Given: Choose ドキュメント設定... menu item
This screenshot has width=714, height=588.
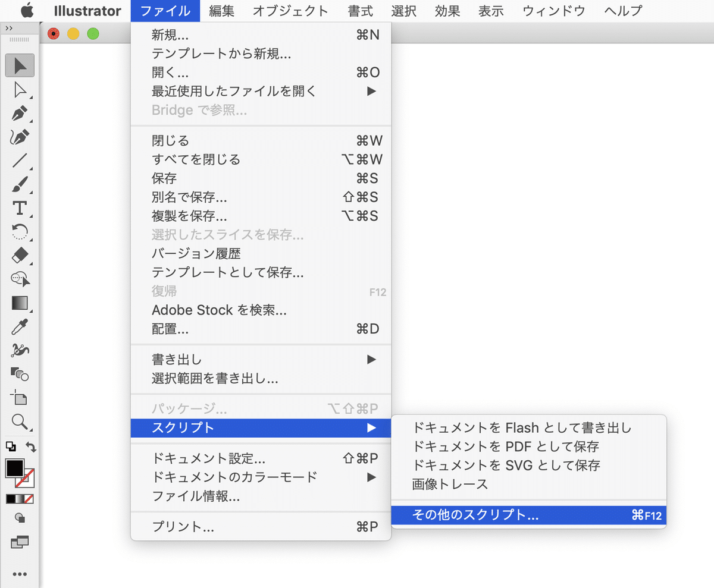Looking at the screenshot, I should pos(261,458).
